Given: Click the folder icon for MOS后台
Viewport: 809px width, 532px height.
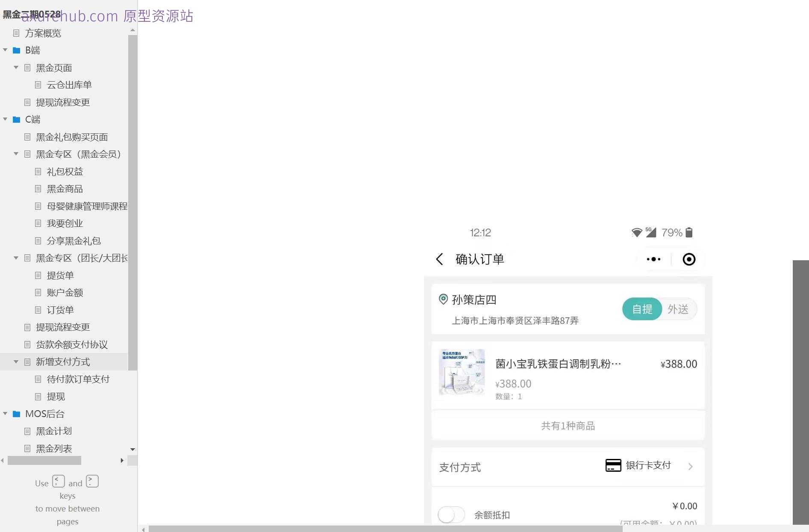Looking at the screenshot, I should tap(16, 414).
